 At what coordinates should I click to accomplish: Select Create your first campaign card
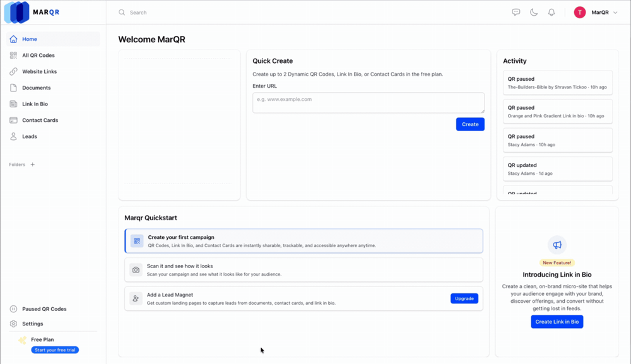[x=304, y=241]
